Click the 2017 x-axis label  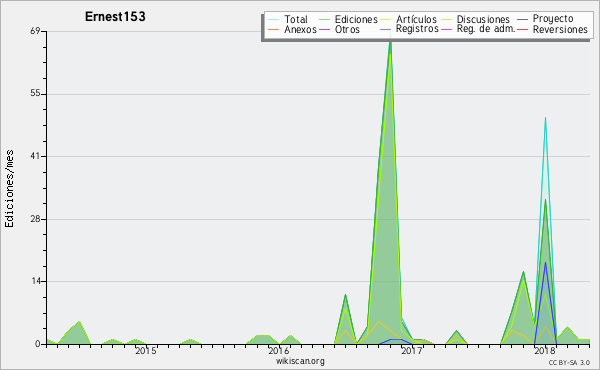[412, 350]
